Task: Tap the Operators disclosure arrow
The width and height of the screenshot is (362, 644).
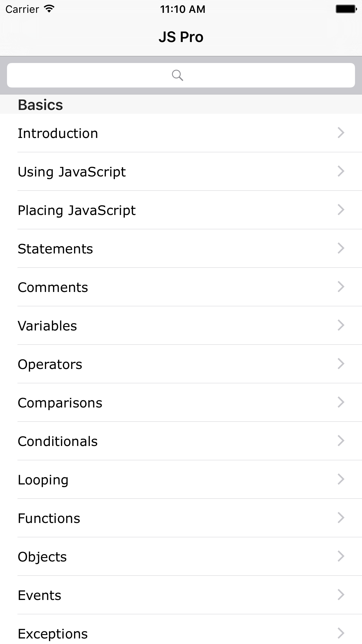Action: pos(341,364)
